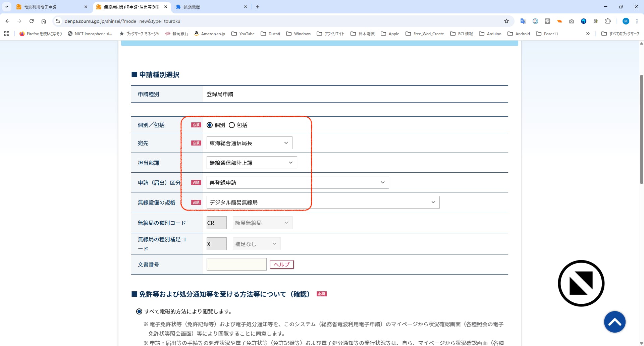Select the 包括 radio button

point(232,125)
